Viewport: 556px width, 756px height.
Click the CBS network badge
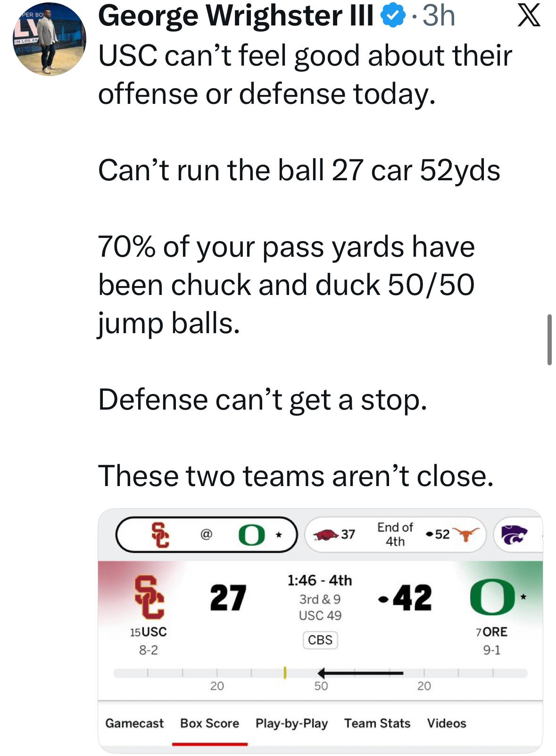point(320,640)
